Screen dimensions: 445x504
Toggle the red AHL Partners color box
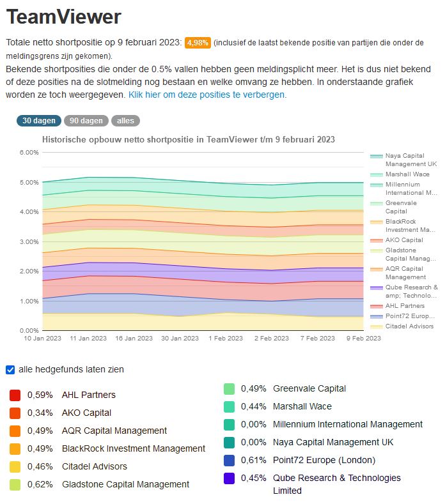pyautogui.click(x=15, y=395)
